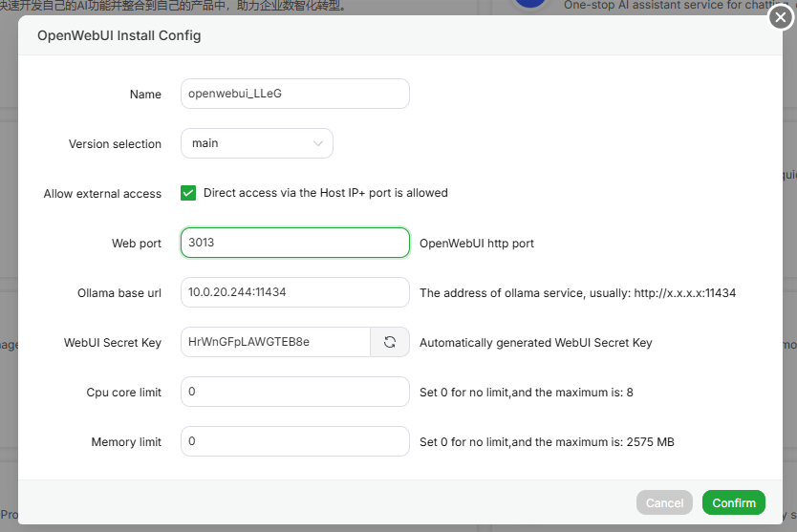Click the 'OpenWebUI http port' hint text
The height and width of the screenshot is (532, 797).
tap(477, 244)
